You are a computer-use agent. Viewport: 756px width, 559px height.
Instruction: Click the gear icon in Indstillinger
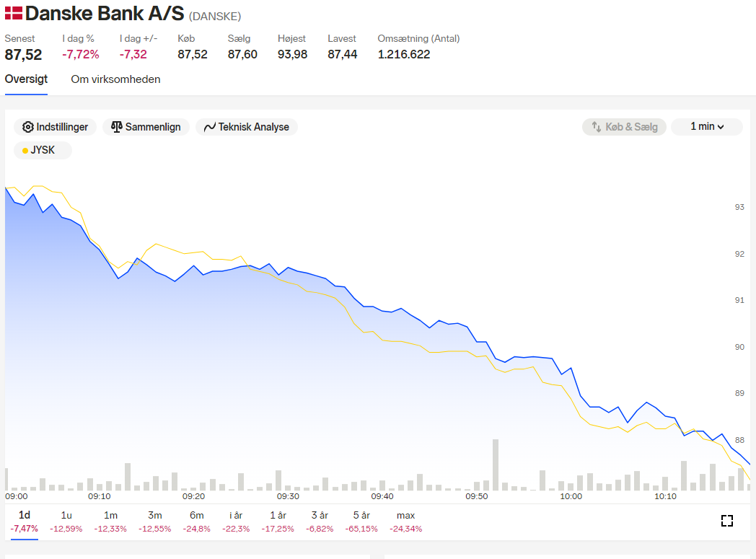tap(28, 127)
